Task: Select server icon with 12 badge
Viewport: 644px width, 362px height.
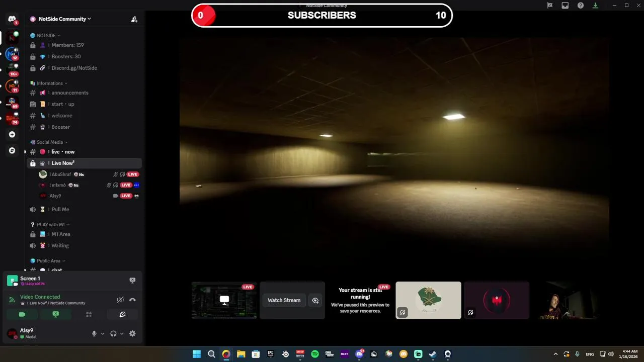Action: click(x=12, y=54)
